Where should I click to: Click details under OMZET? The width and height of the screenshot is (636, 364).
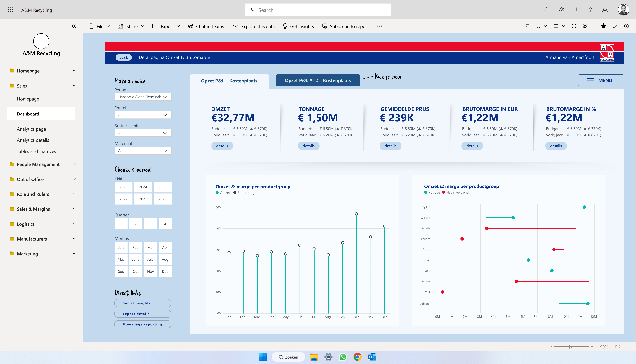[222, 146]
